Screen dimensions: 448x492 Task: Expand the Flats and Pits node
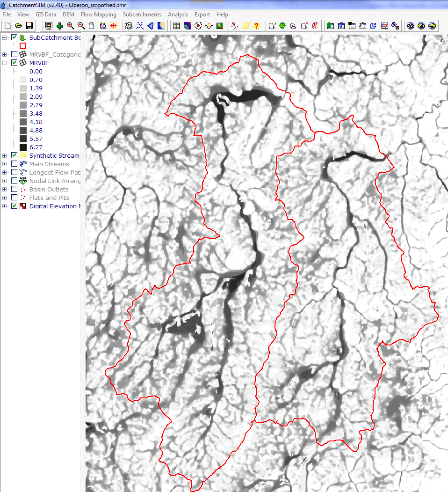[5, 198]
